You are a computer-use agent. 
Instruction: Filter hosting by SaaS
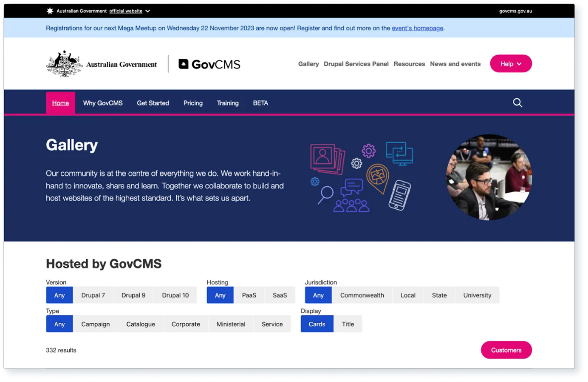pos(280,295)
